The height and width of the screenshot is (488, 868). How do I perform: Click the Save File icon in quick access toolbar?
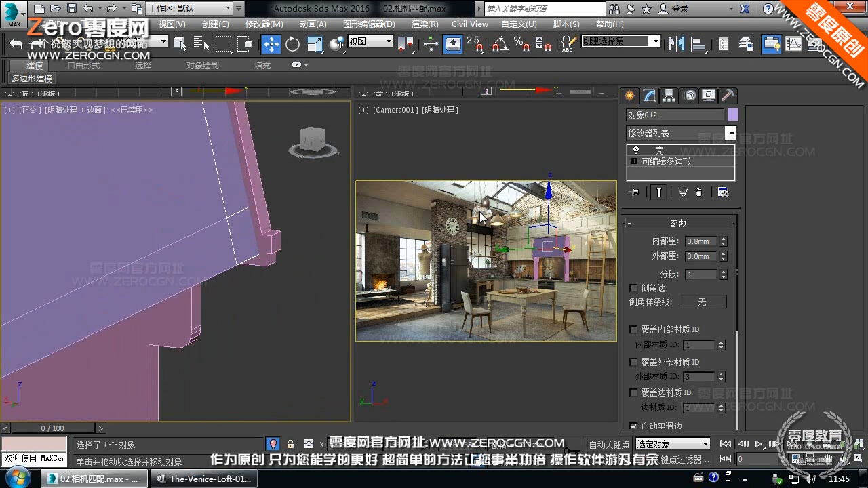coord(72,9)
